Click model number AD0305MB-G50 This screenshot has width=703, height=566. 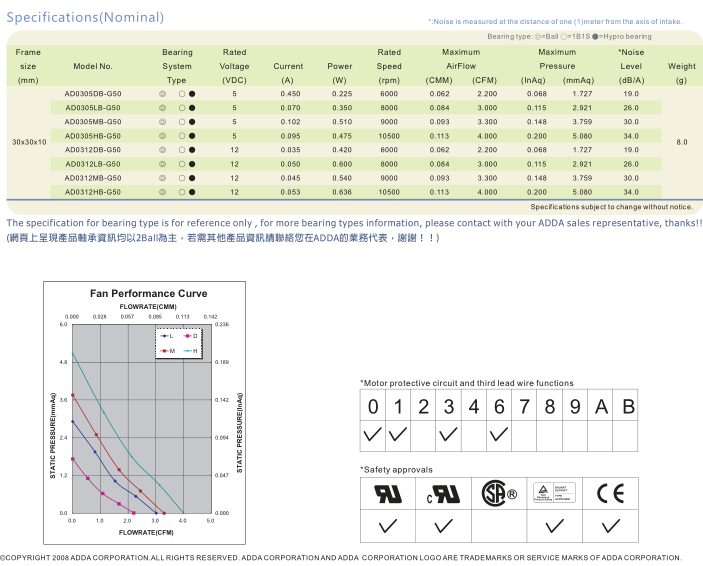(x=93, y=122)
